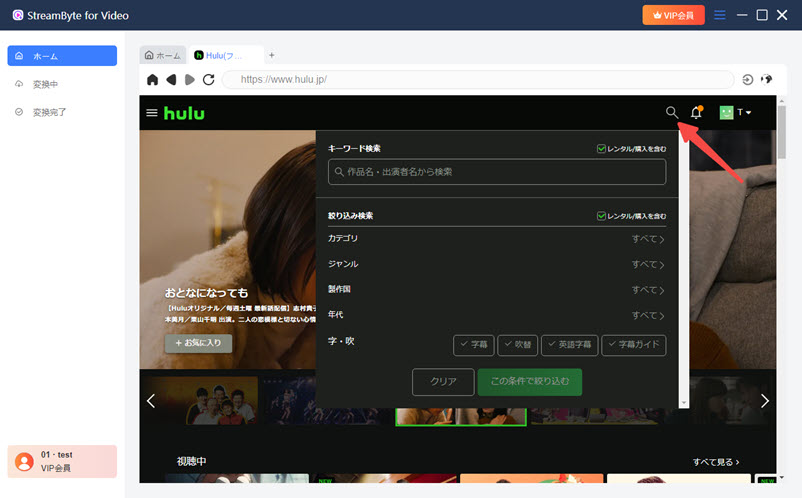
Task: Open the Hulu search magnifier icon
Action: click(x=672, y=112)
